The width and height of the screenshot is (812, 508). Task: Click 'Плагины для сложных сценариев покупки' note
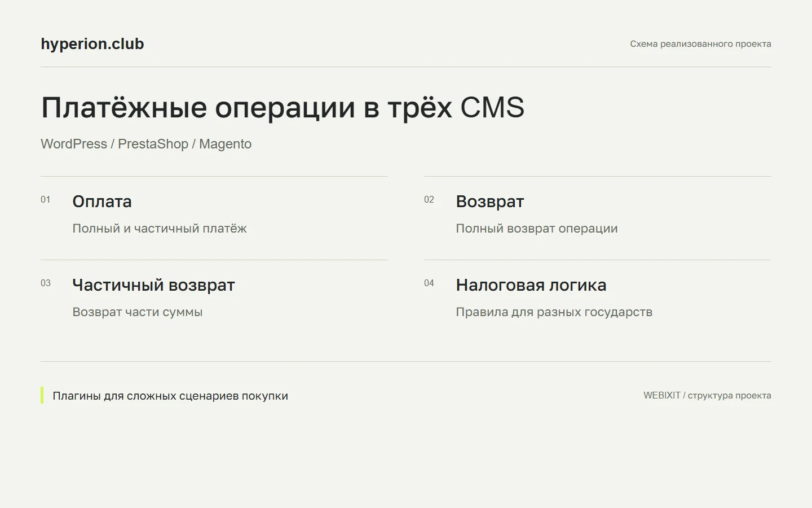[170, 396]
